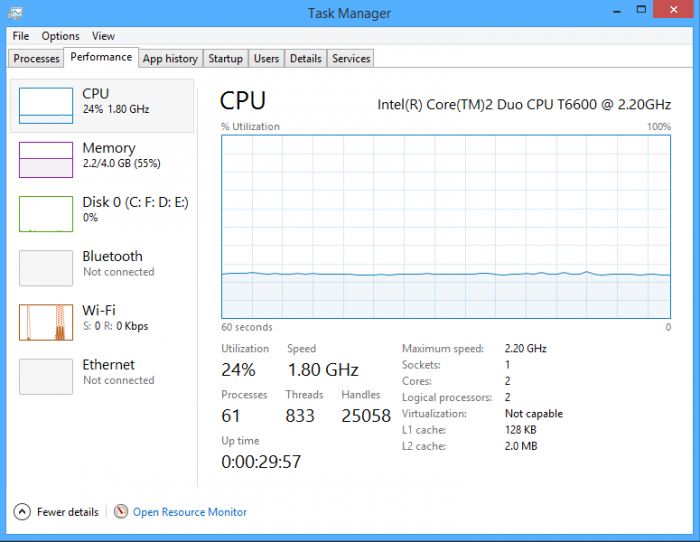Select the Disk 0 graph thumbnail
The height and width of the screenshot is (542, 700).
pyautogui.click(x=46, y=213)
